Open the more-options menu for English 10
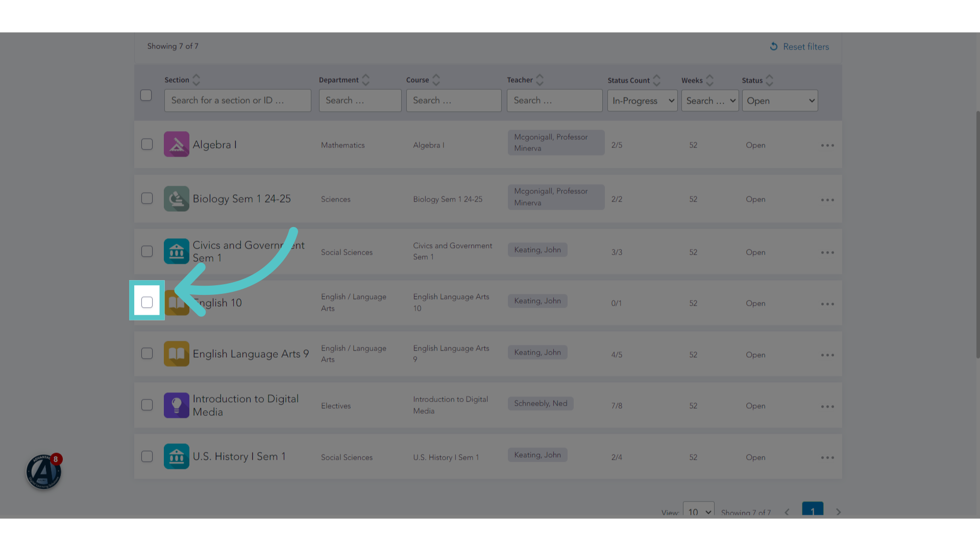Image resolution: width=980 pixels, height=551 pixels. point(827,304)
